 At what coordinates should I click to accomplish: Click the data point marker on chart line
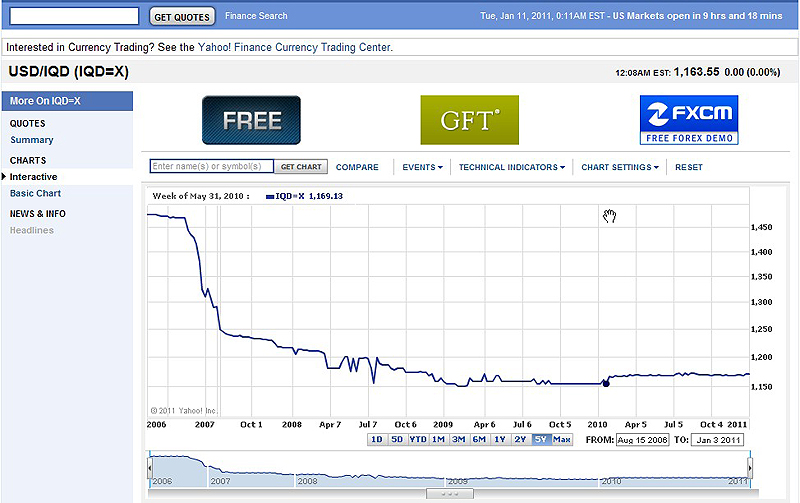click(606, 383)
